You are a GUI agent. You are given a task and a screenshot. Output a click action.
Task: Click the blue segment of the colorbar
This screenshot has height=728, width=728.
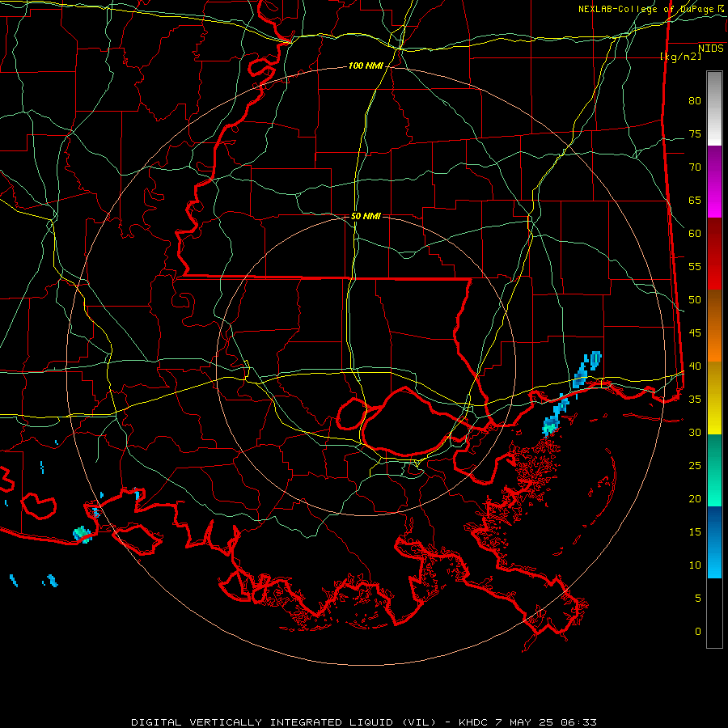point(714,542)
